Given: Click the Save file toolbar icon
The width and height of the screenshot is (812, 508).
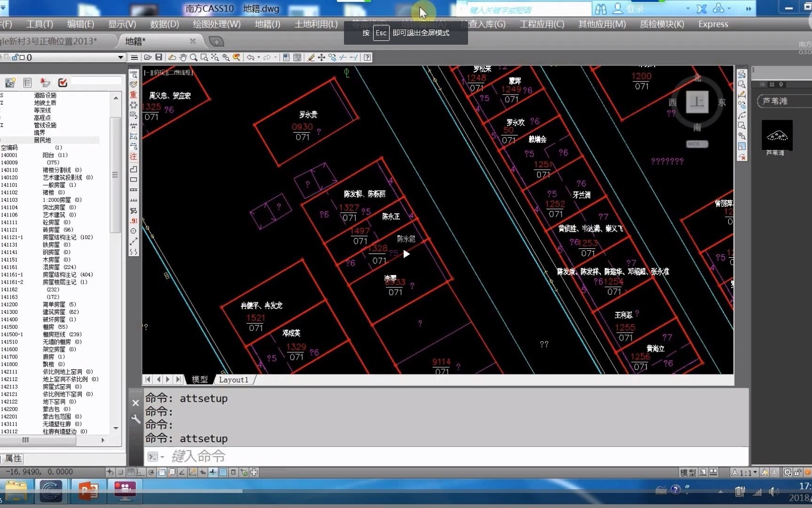Looking at the screenshot, I should [x=159, y=57].
